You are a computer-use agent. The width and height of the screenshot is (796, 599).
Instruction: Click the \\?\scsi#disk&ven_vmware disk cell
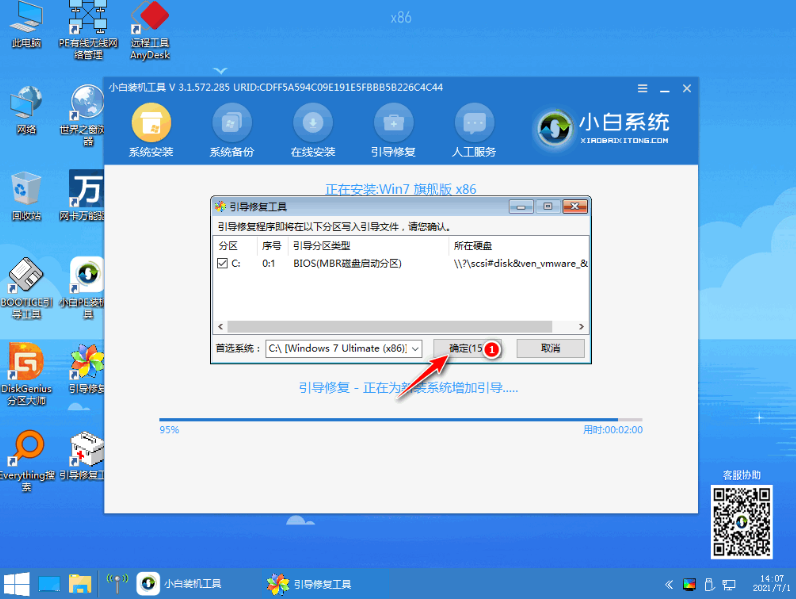tap(520, 263)
